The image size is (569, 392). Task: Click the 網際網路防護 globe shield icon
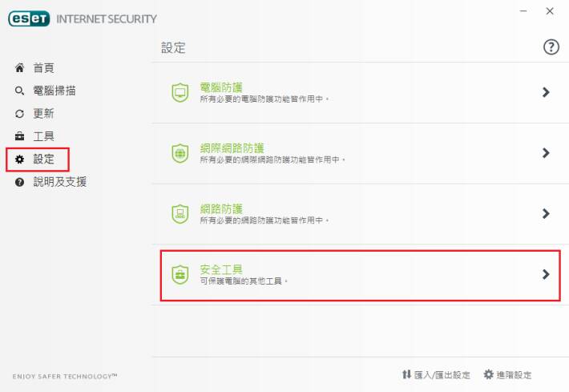(180, 153)
